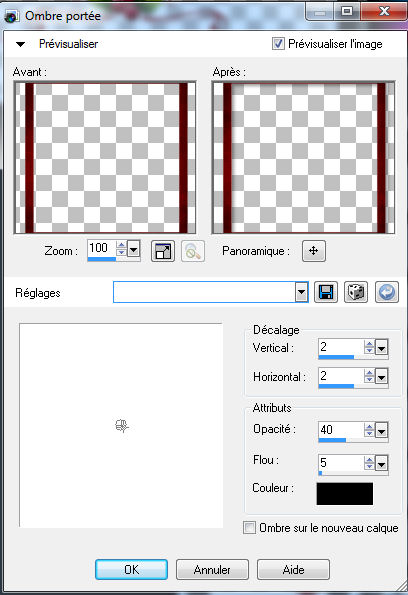Save the preset with the floppy disk icon
Screen dimensions: 408x595
tap(326, 292)
